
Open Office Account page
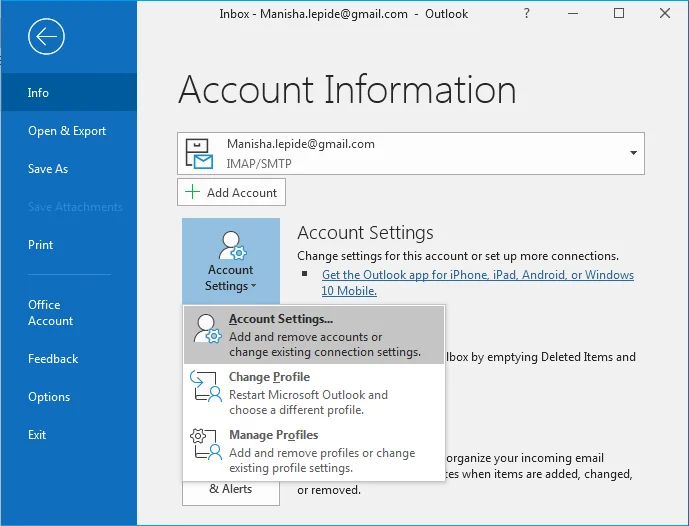coord(69,312)
